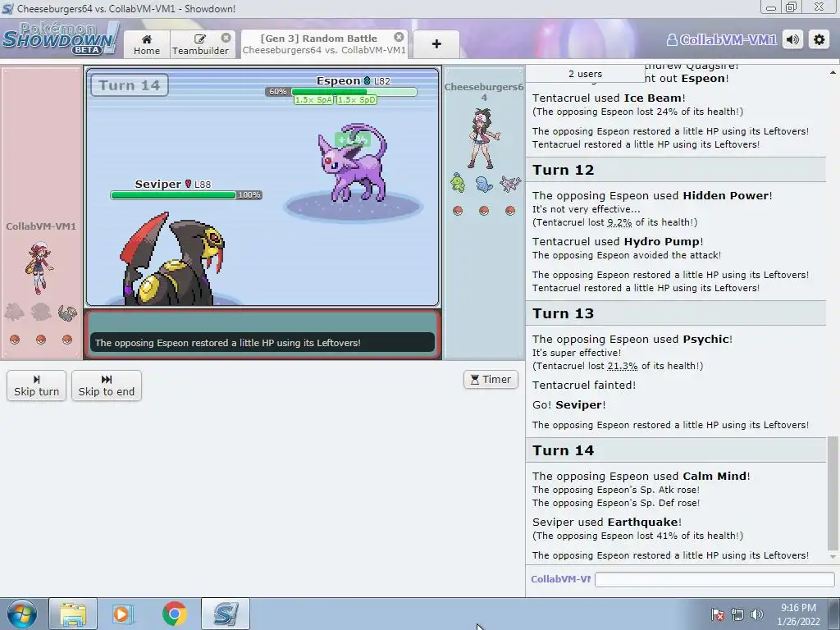This screenshot has width=840, height=630.
Task: Open the options gear icon
Action: [x=819, y=39]
